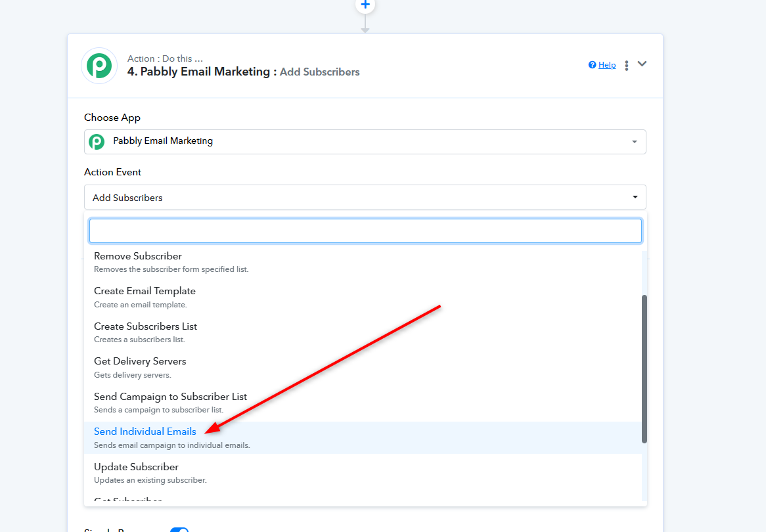Open the Action Event dropdown showing Add Subscribers

click(365, 197)
